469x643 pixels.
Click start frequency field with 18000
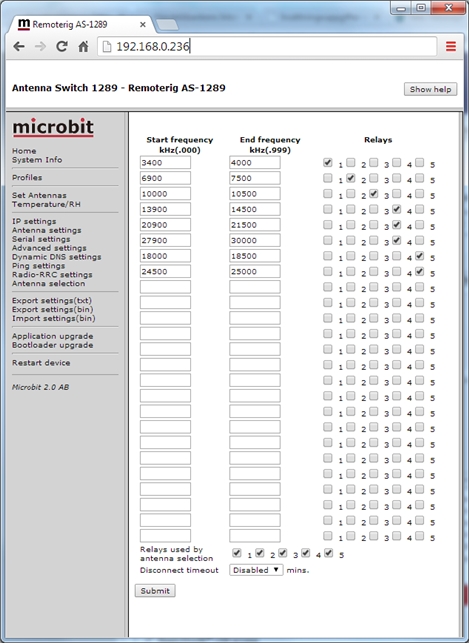(x=165, y=256)
